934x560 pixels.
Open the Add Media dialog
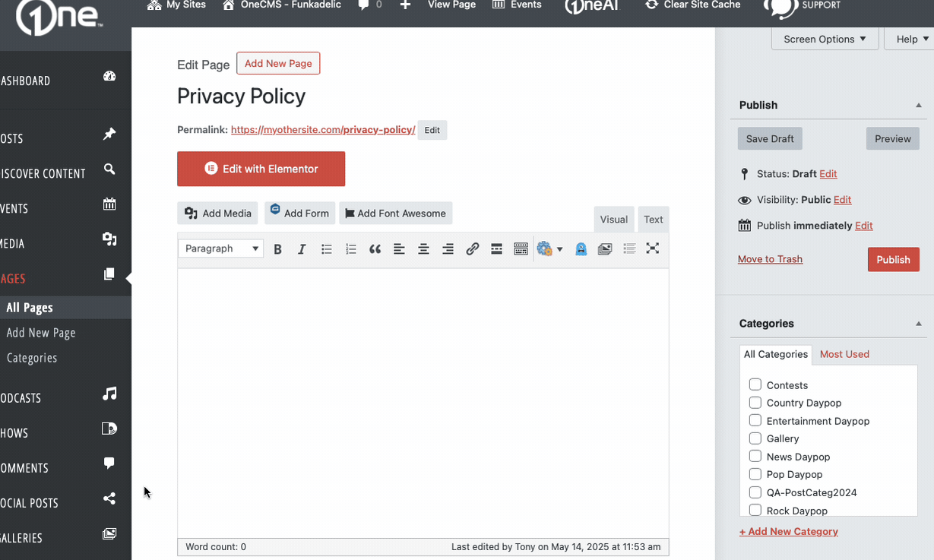(x=217, y=213)
